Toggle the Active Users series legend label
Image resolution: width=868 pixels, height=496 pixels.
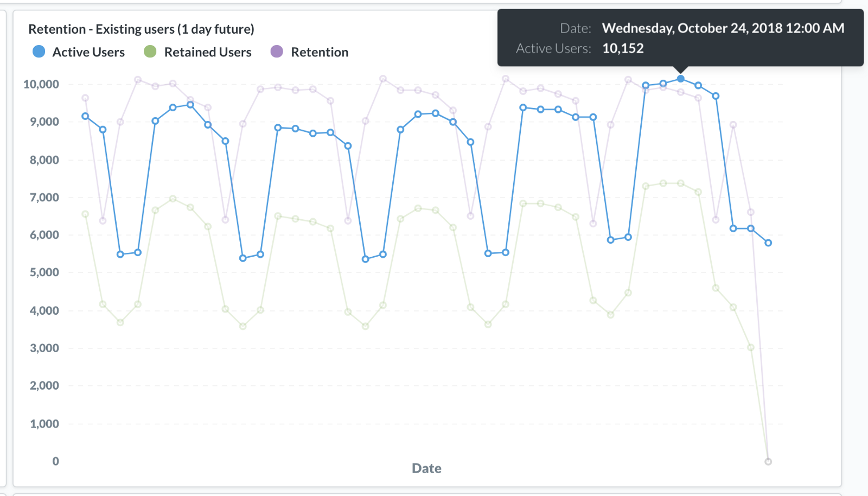pos(88,52)
